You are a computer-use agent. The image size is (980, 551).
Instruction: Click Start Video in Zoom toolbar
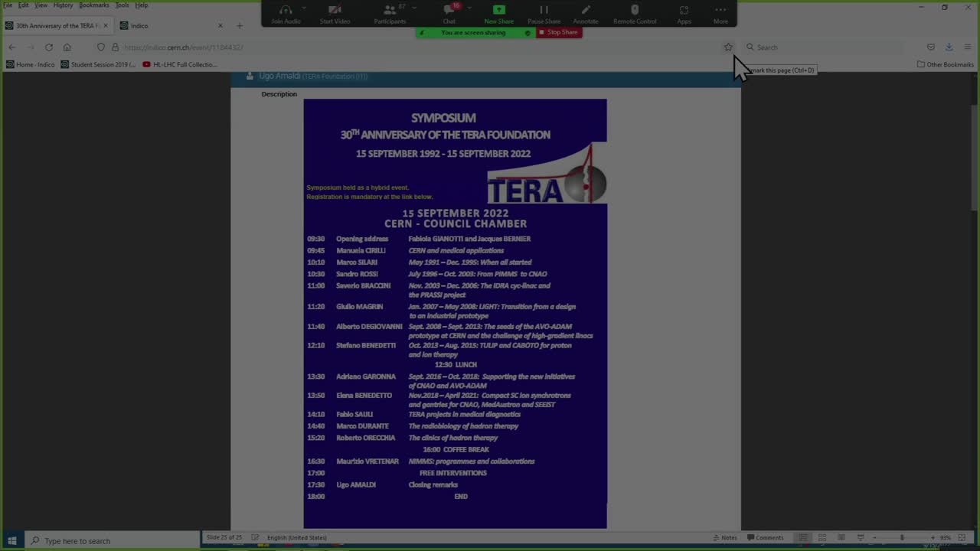point(335,14)
